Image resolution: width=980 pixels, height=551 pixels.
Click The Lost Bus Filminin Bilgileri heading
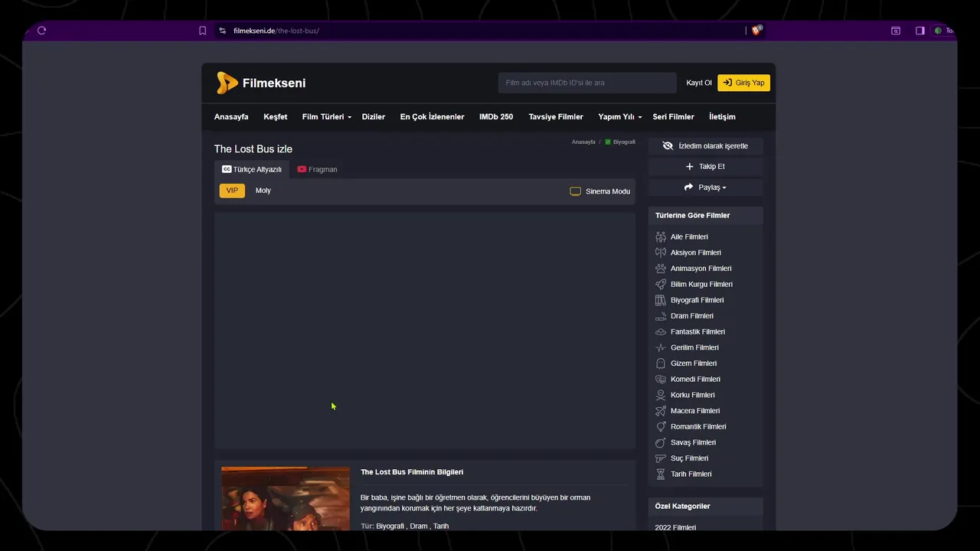pyautogui.click(x=412, y=472)
